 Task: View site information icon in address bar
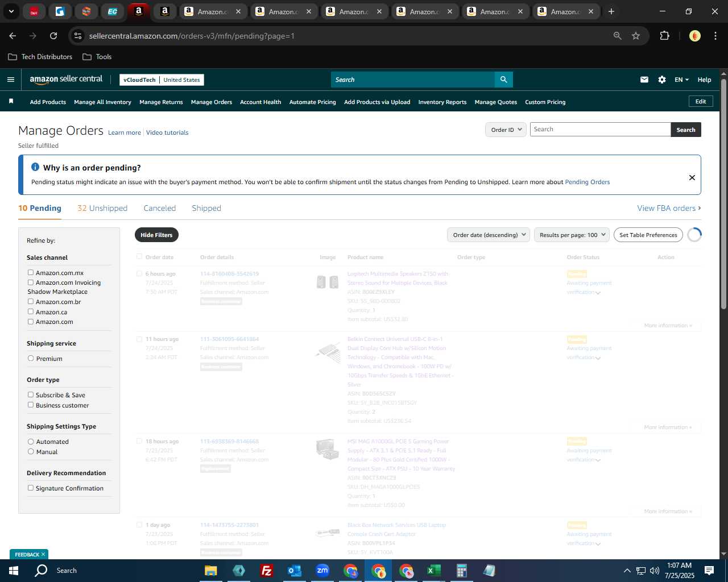[x=78, y=36]
